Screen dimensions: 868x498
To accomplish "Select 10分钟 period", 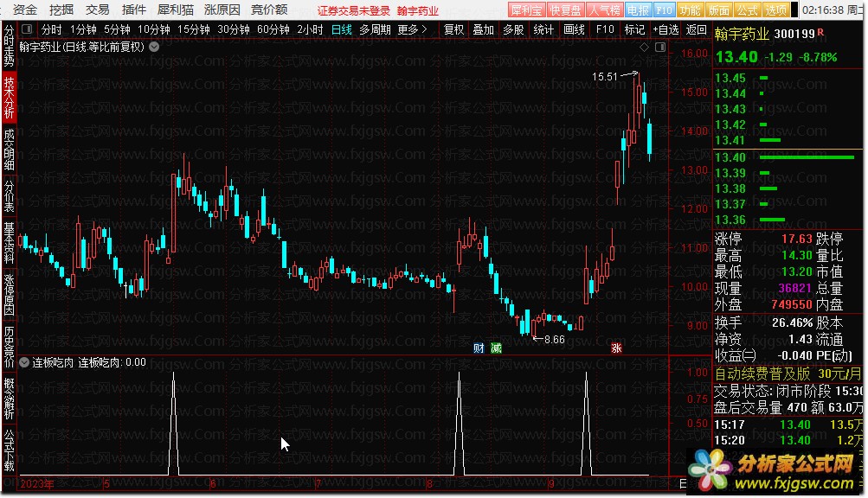I will (x=154, y=29).
